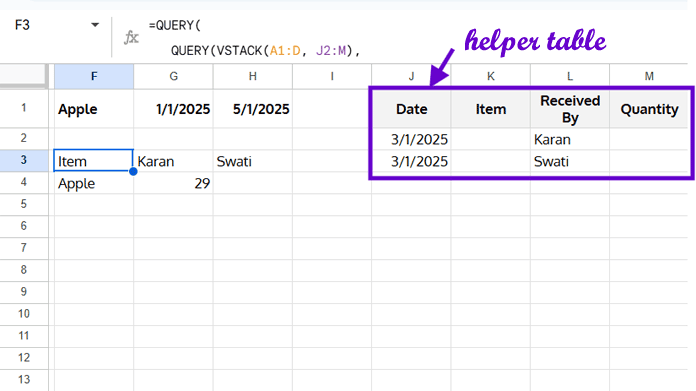696x391 pixels.
Task: Select column J header
Action: (411, 76)
